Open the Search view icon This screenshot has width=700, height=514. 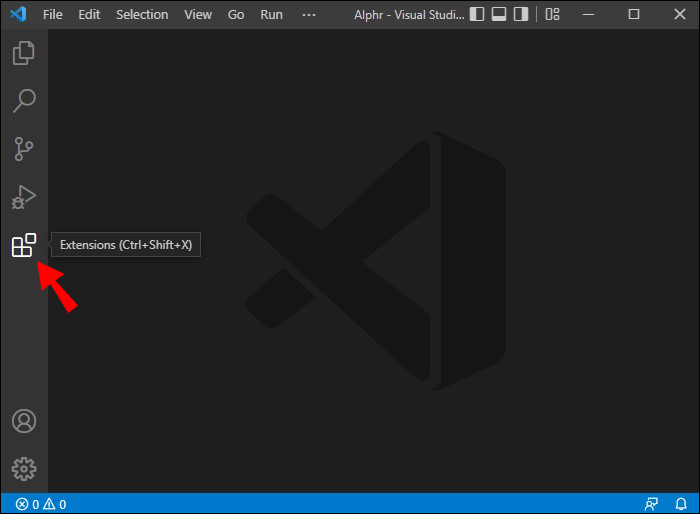click(x=24, y=100)
